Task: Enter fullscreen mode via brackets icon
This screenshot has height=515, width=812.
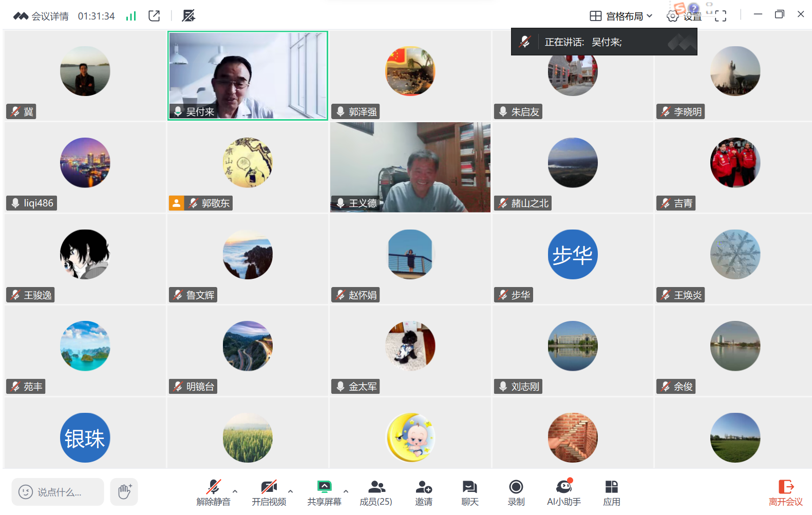Action: pyautogui.click(x=721, y=16)
